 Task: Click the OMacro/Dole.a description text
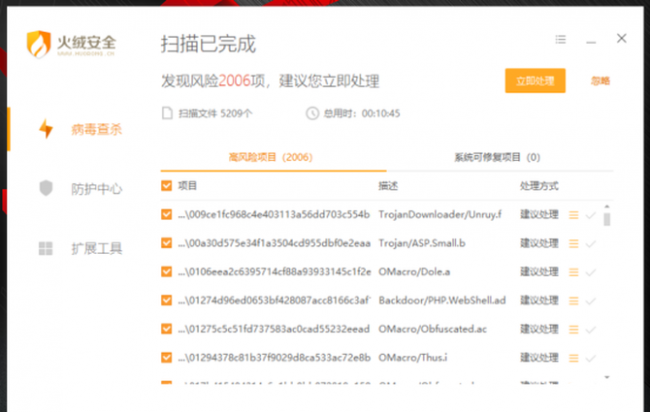point(414,271)
